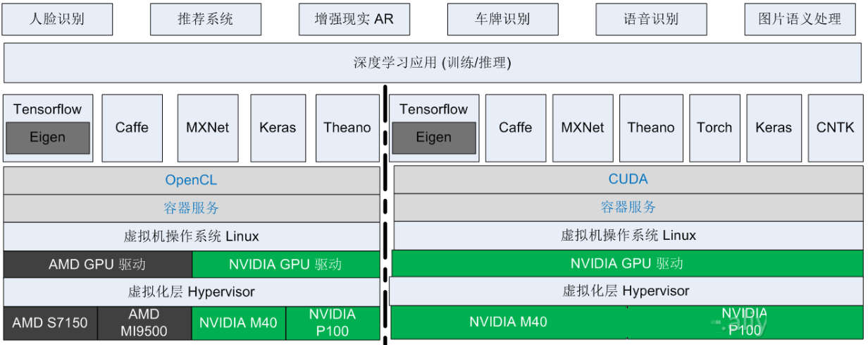Click the left-side NVIDIA M40 block
This screenshot has width=868, height=345.
coord(239,323)
